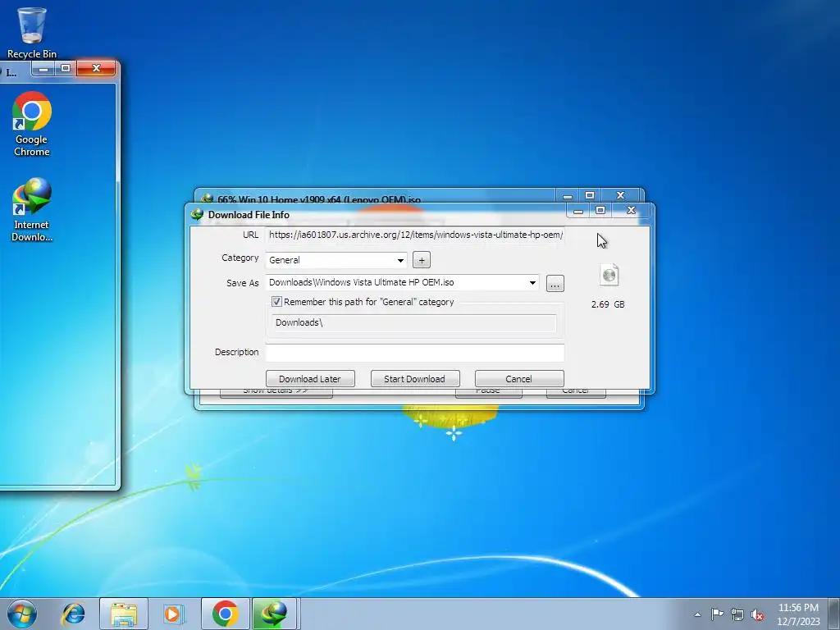Click the network tray icon
The image size is (840, 630).
(x=737, y=614)
